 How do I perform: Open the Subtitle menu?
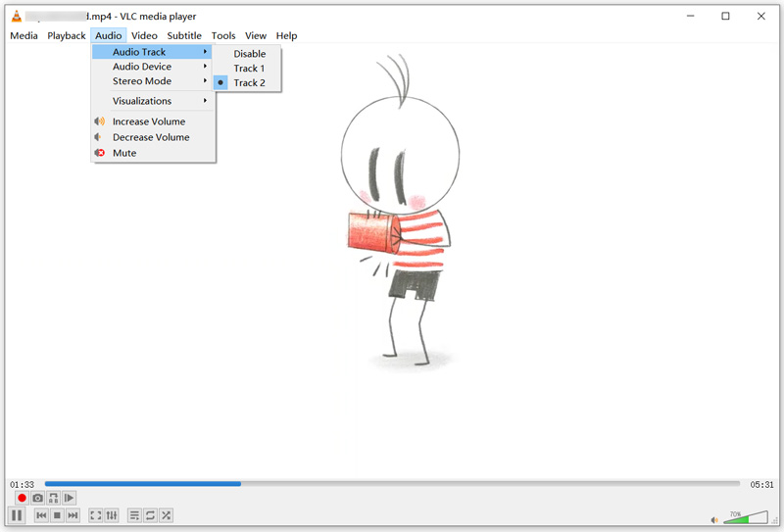184,35
